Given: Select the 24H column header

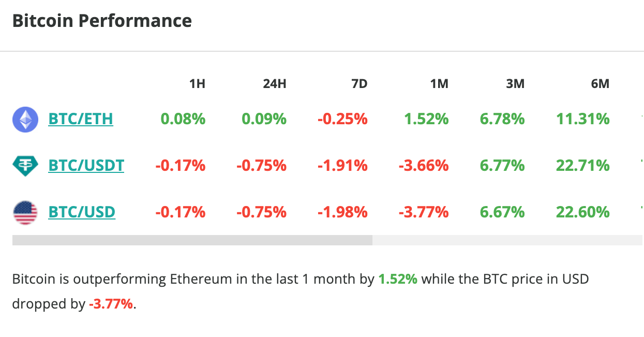Looking at the screenshot, I should click(x=275, y=83).
